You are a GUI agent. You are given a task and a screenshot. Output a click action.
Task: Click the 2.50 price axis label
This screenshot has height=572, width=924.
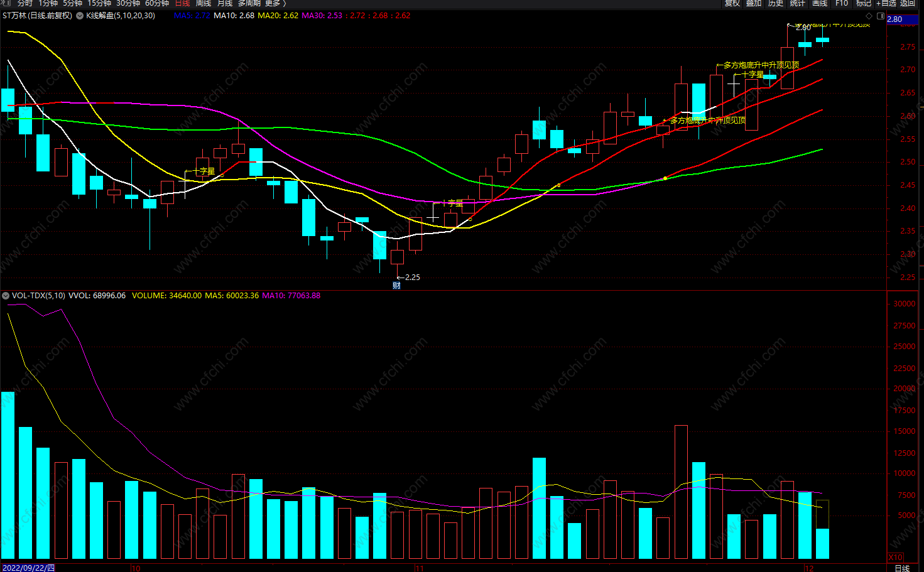click(x=908, y=162)
